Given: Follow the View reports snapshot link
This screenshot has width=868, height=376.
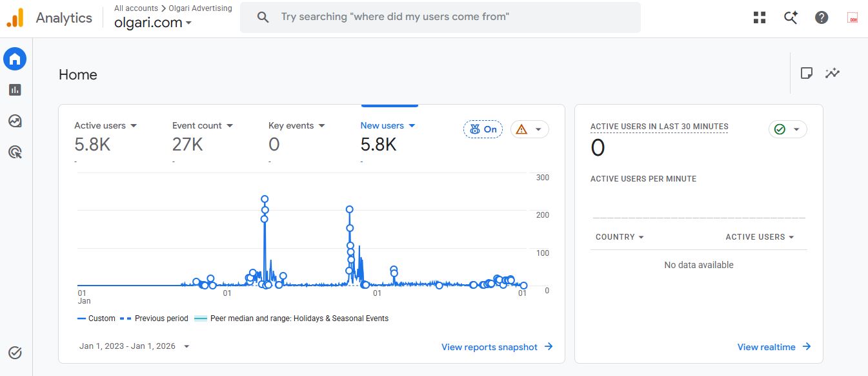Looking at the screenshot, I should click(x=497, y=347).
